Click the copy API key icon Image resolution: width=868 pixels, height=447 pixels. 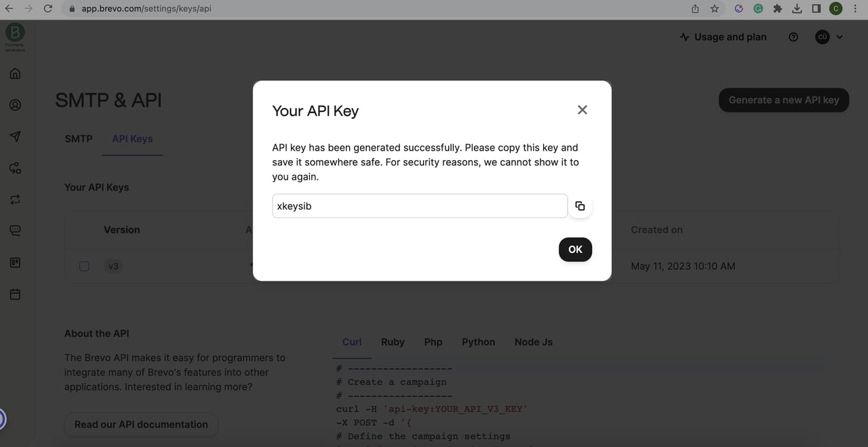point(580,206)
